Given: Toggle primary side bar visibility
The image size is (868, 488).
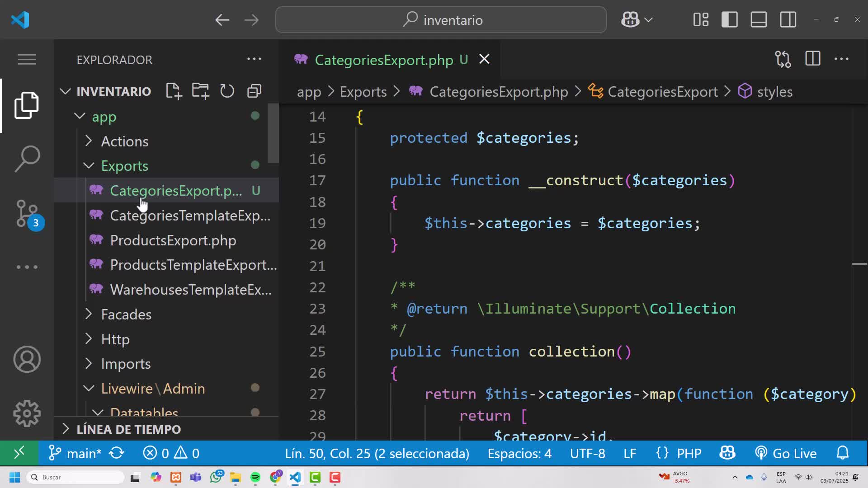Looking at the screenshot, I should coord(730,20).
